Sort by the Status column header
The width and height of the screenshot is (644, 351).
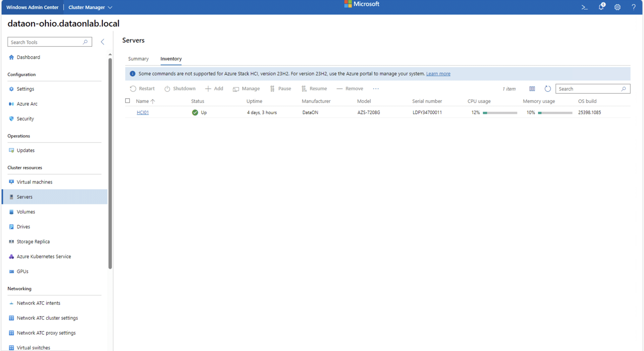click(198, 101)
